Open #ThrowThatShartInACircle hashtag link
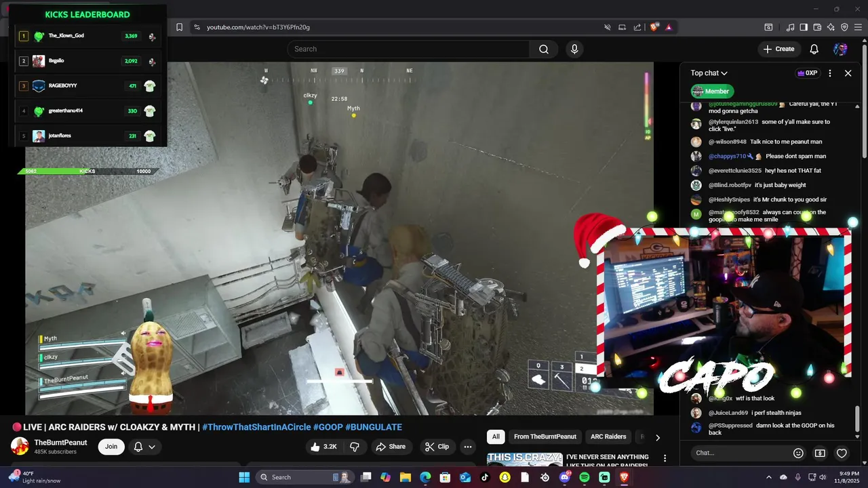Image resolution: width=868 pixels, height=488 pixels. tap(256, 427)
